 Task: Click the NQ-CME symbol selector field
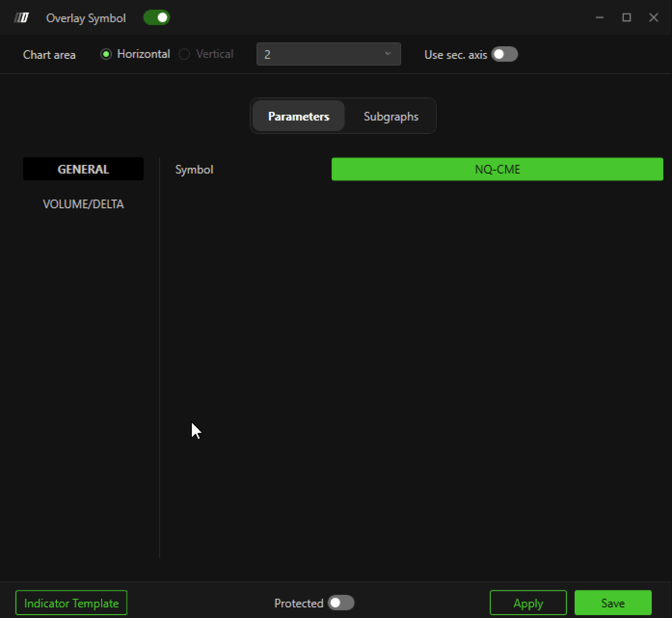(x=497, y=169)
